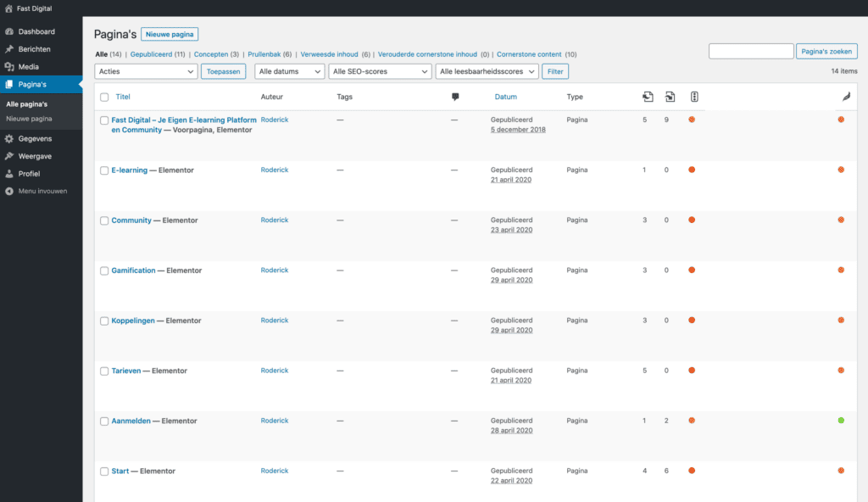
Task: Click the readability feather column icon
Action: [845, 98]
